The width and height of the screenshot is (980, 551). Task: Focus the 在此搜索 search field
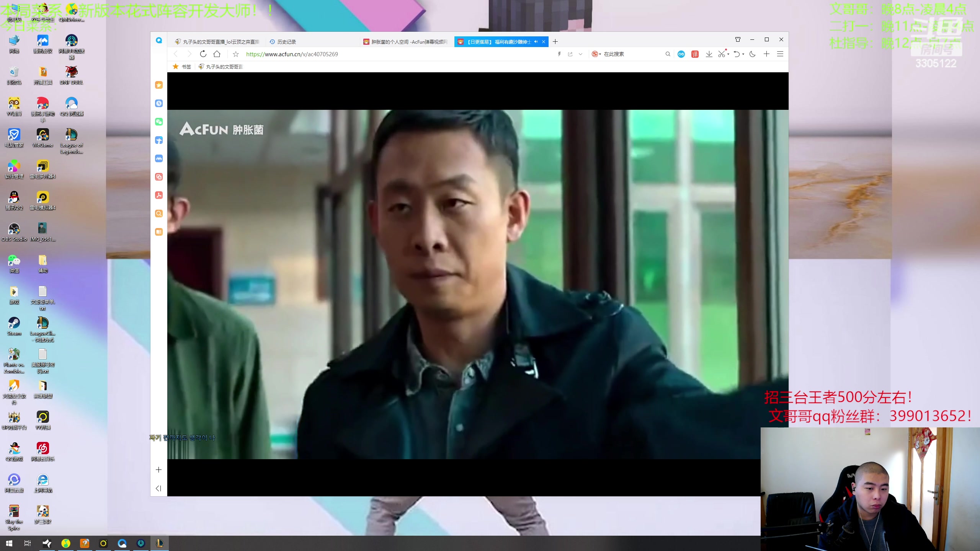pyautogui.click(x=632, y=54)
